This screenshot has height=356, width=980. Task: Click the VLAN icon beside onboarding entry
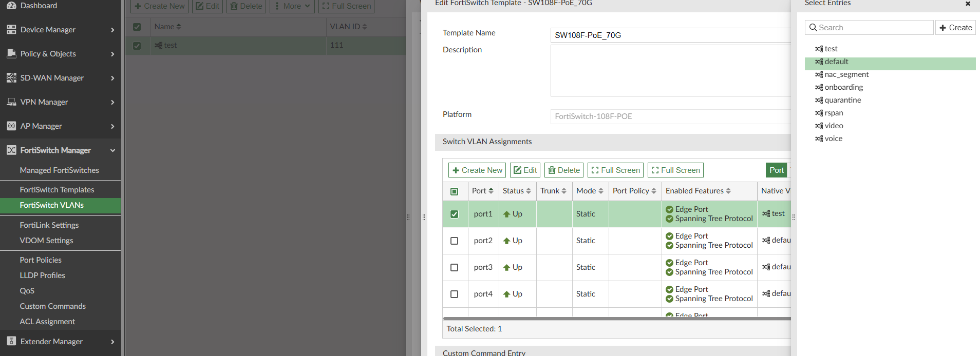pyautogui.click(x=819, y=87)
